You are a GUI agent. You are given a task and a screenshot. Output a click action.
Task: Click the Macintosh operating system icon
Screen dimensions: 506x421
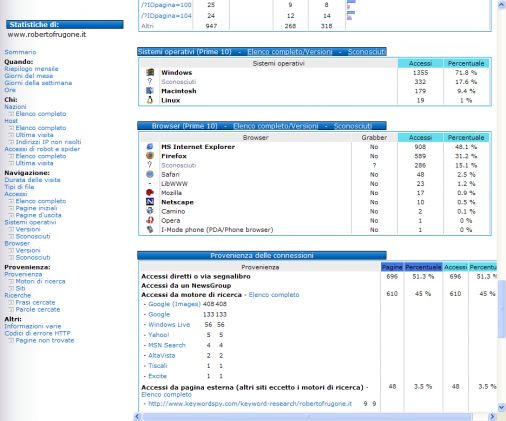[x=150, y=91]
